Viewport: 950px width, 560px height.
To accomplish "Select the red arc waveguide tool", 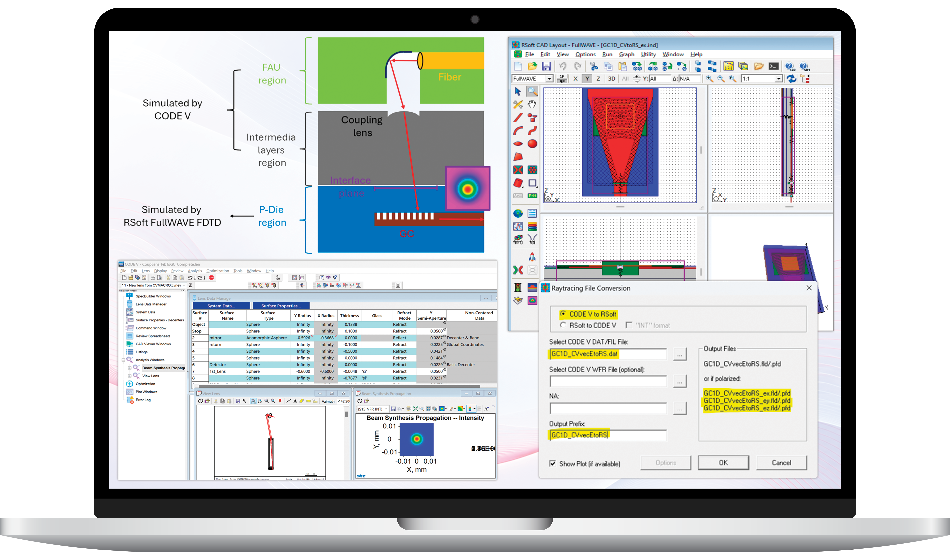I will point(518,131).
